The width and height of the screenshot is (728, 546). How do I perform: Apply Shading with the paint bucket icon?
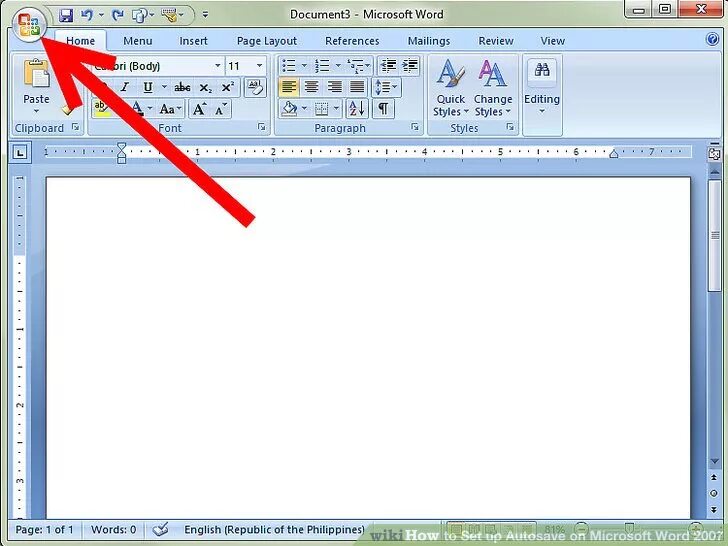[x=290, y=109]
